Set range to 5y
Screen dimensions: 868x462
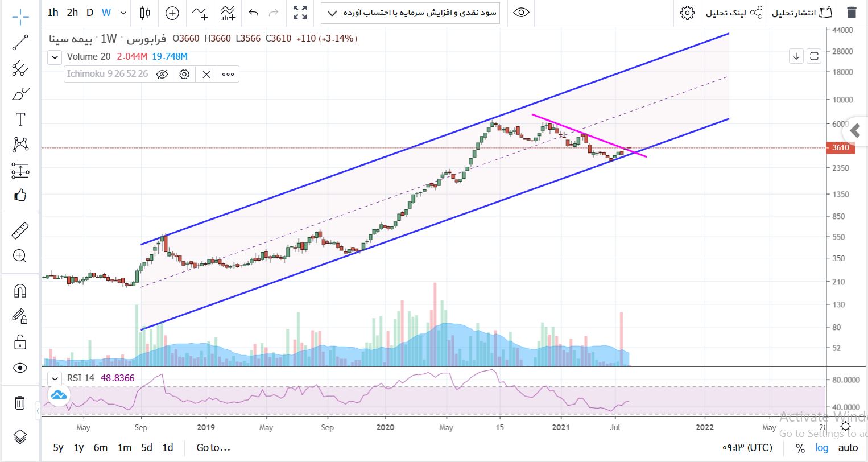(58, 448)
